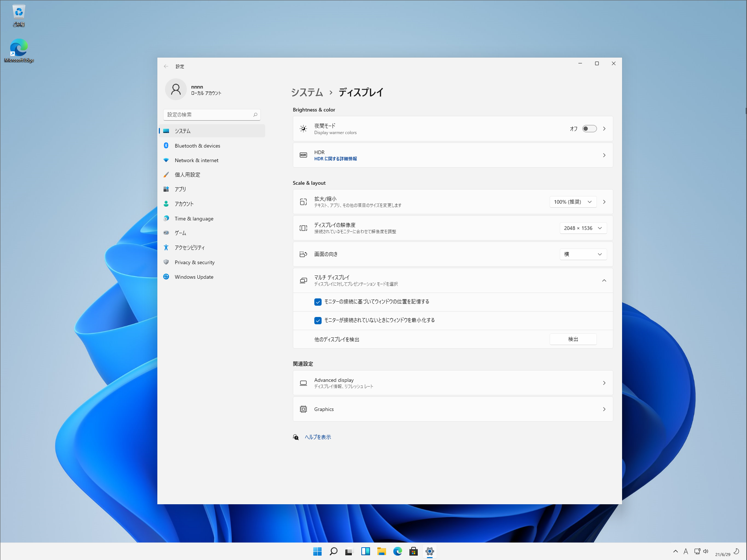Open File Explorer from the taskbar
This screenshot has height=560, width=747.
click(x=382, y=552)
